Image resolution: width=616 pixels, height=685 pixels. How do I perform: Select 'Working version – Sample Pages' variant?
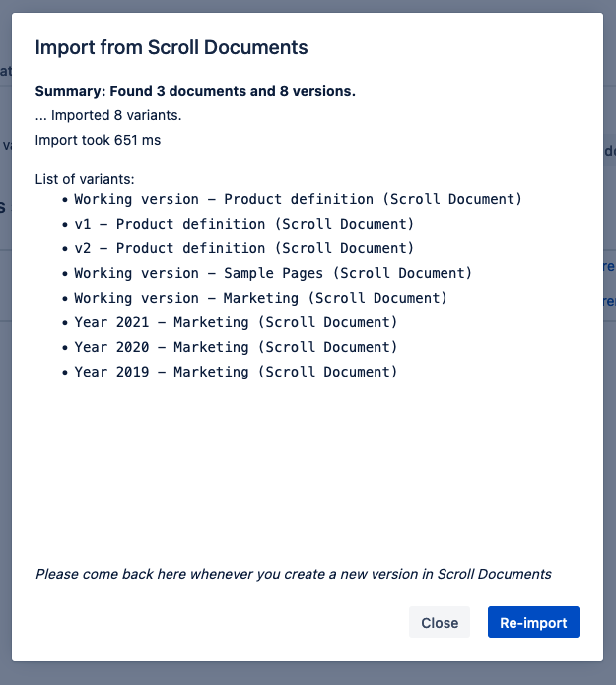(273, 273)
